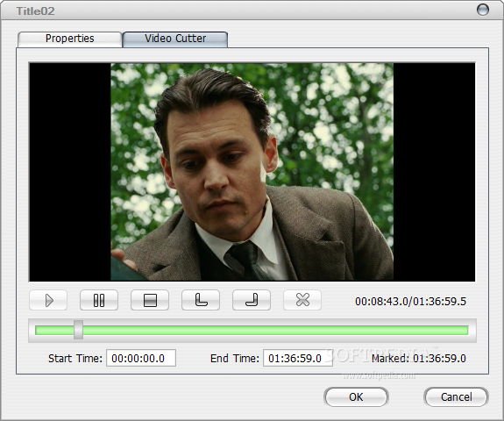
Task: Click the Start Time label
Action: pyautogui.click(x=75, y=358)
